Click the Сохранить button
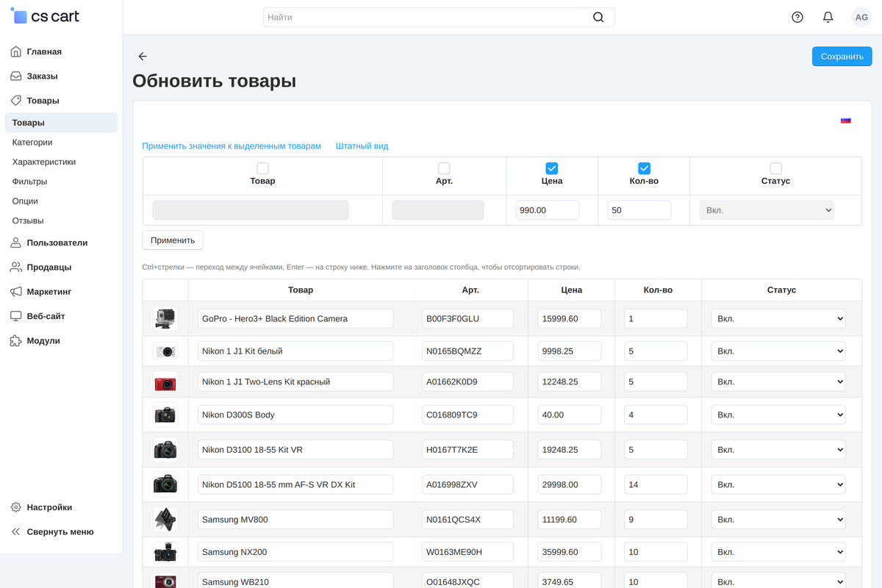Image resolution: width=882 pixels, height=588 pixels. click(x=842, y=57)
